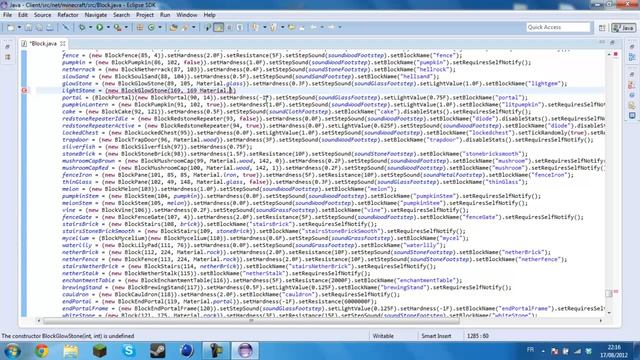
Task: Open the Navigate menu
Action: pyautogui.click(x=96, y=15)
